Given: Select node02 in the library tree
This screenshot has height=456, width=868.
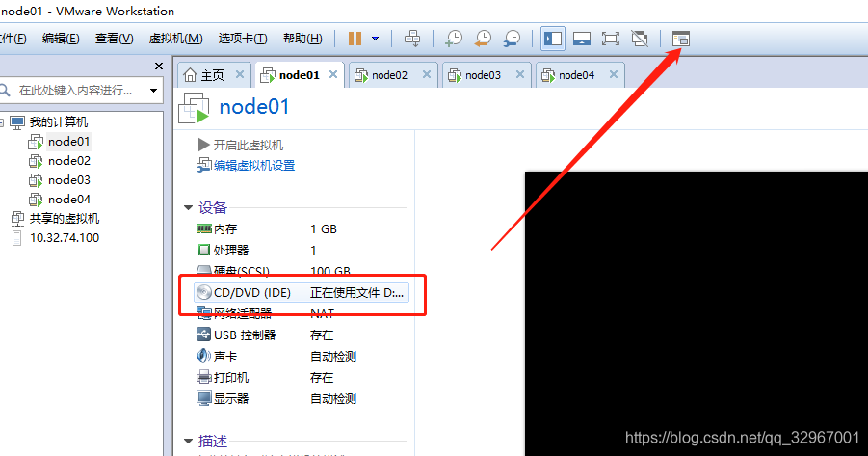Looking at the screenshot, I should click(x=68, y=161).
